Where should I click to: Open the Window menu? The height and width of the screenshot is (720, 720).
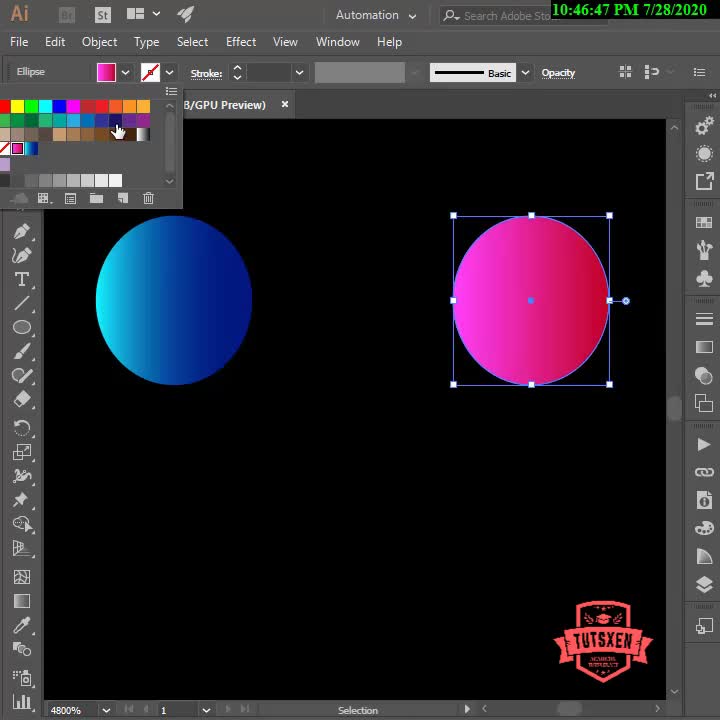pyautogui.click(x=337, y=42)
